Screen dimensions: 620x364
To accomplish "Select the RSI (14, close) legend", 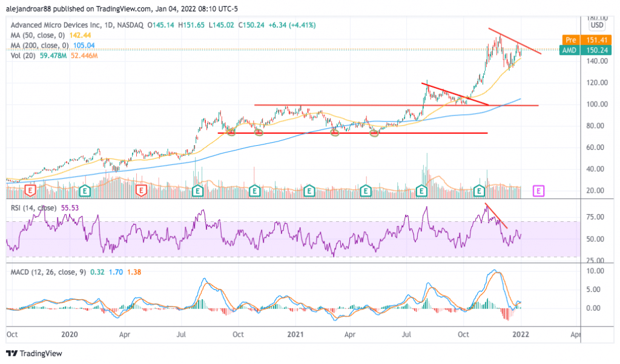I will pyautogui.click(x=33, y=207).
